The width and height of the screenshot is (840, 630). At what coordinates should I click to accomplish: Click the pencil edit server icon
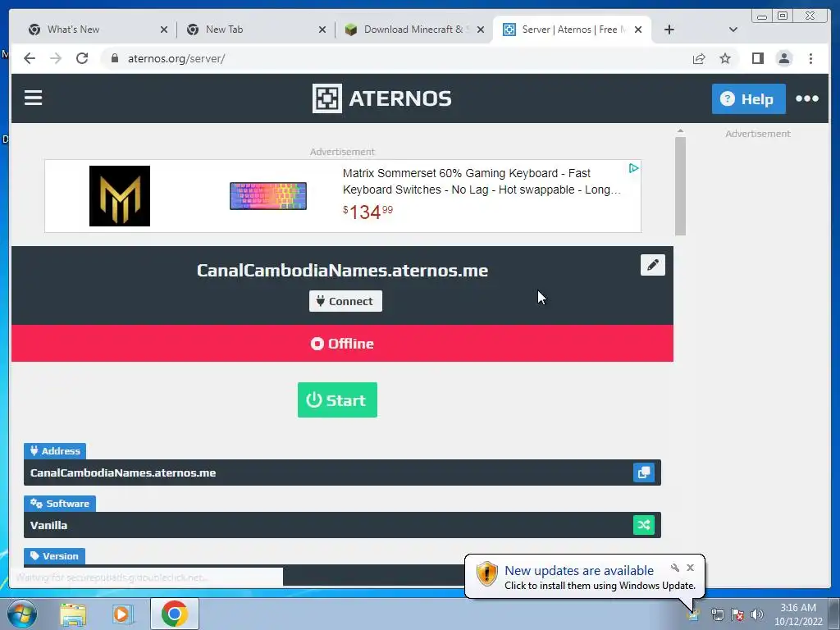652,265
